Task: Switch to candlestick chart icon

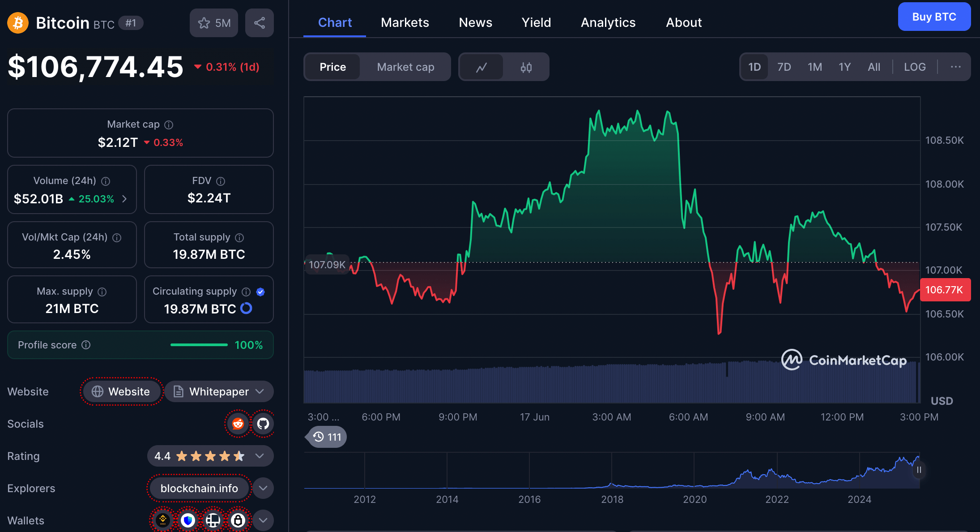Action: coord(526,67)
